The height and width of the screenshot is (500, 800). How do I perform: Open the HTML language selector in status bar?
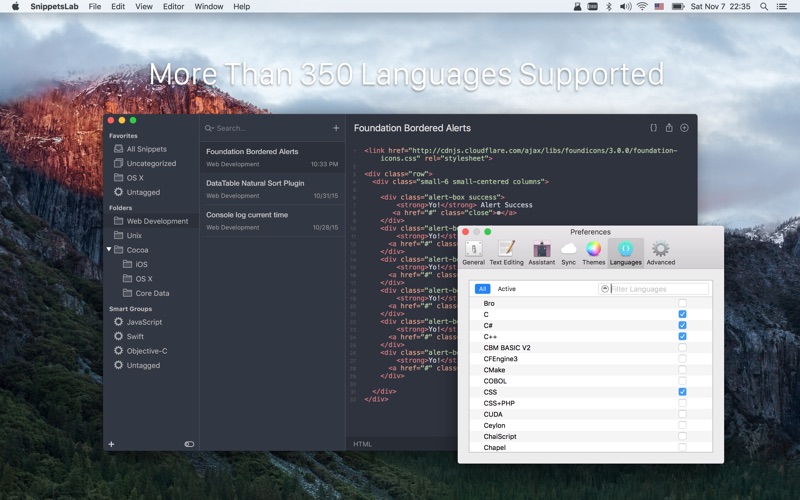click(x=362, y=444)
